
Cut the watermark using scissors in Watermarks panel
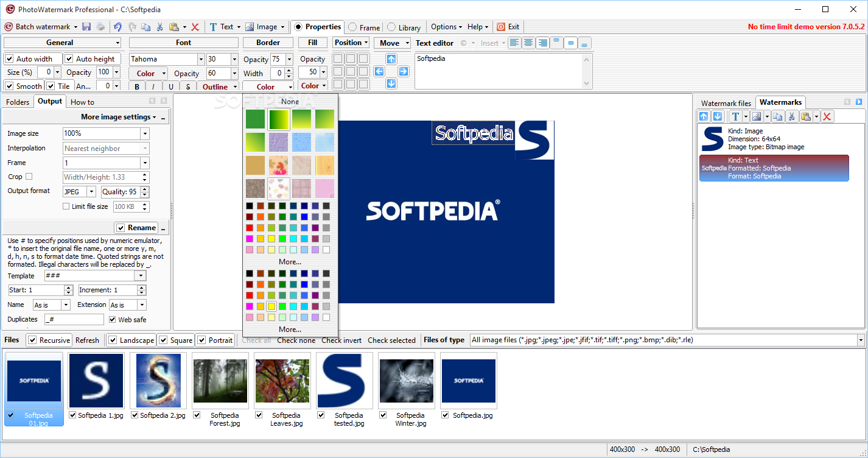(792, 116)
